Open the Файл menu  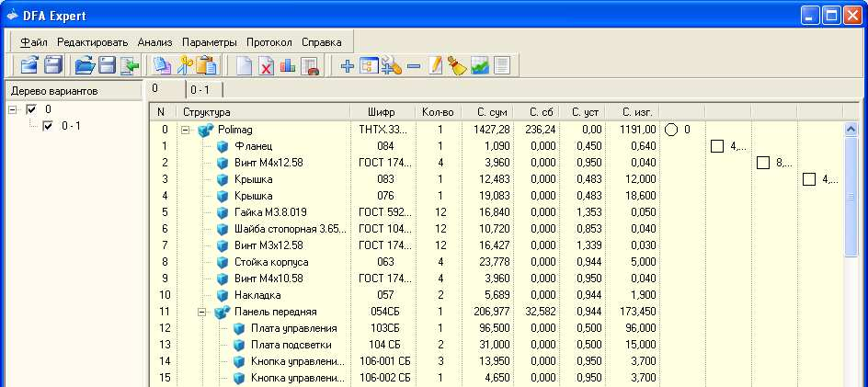pyautogui.click(x=34, y=42)
